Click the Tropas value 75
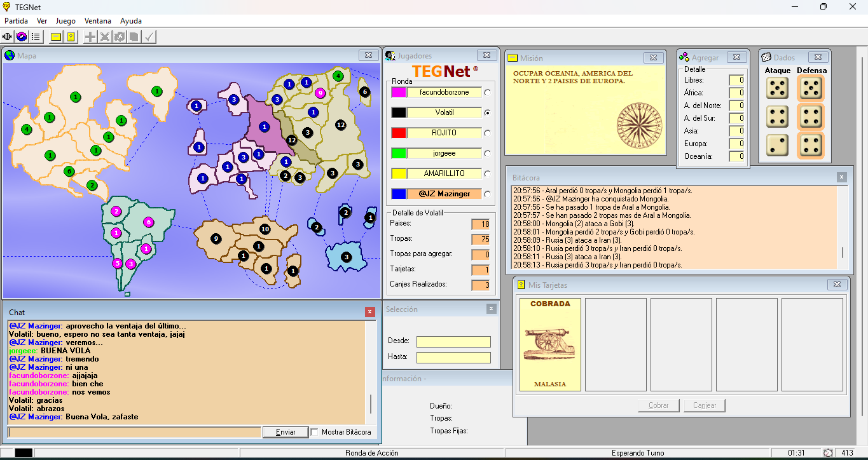The width and height of the screenshot is (868, 460). (x=481, y=240)
